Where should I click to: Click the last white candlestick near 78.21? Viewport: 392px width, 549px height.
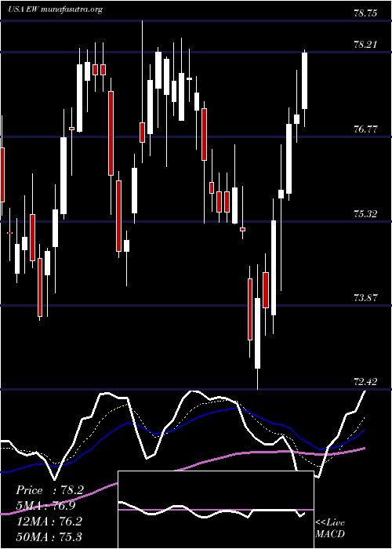[304, 88]
